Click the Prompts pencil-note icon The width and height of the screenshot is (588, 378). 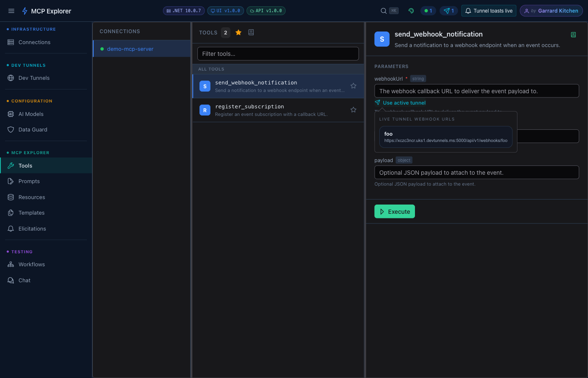tap(11, 181)
